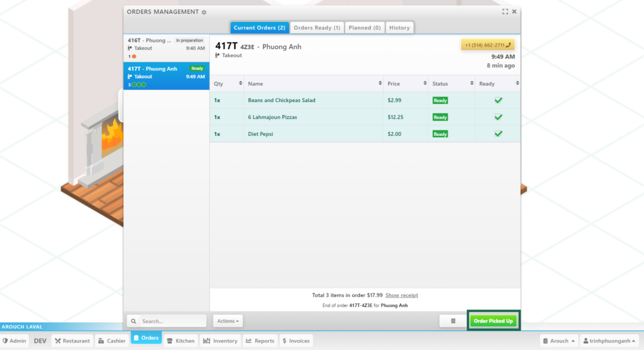
Task: Click the receipt icon button beside Order Picked Up
Action: [453, 321]
